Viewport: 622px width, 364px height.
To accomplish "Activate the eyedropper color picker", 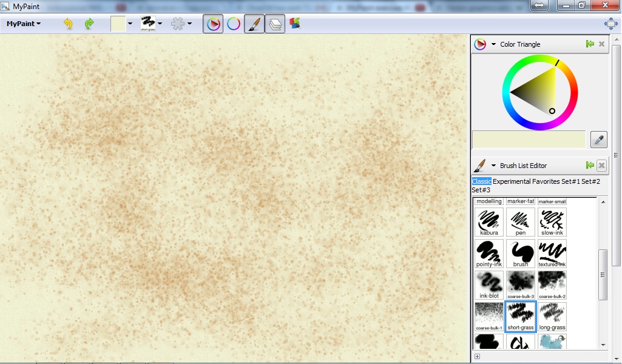I will coord(598,140).
